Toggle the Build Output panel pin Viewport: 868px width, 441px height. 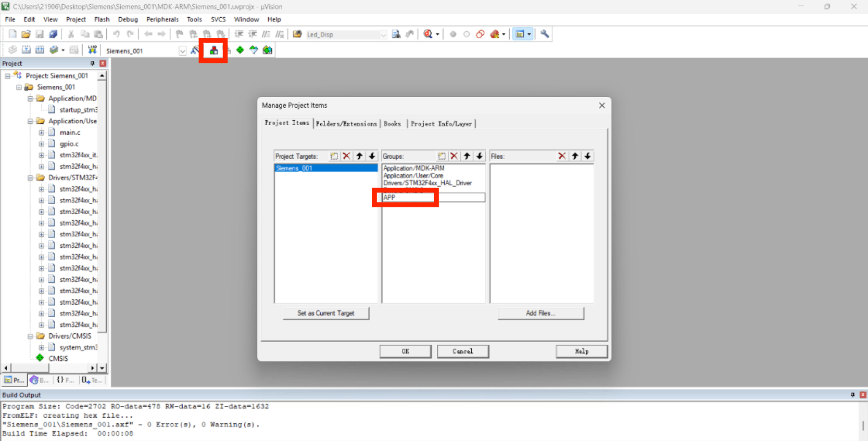tap(853, 395)
